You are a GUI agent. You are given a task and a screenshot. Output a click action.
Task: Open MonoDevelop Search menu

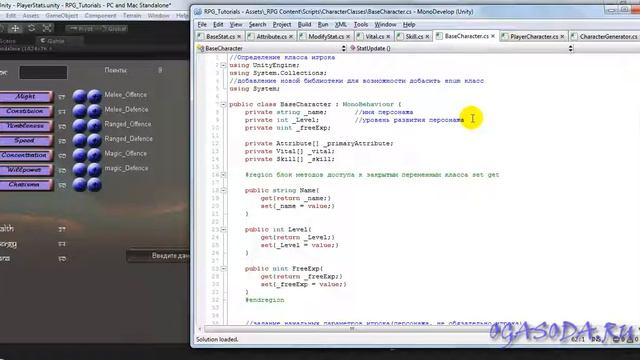click(x=258, y=24)
